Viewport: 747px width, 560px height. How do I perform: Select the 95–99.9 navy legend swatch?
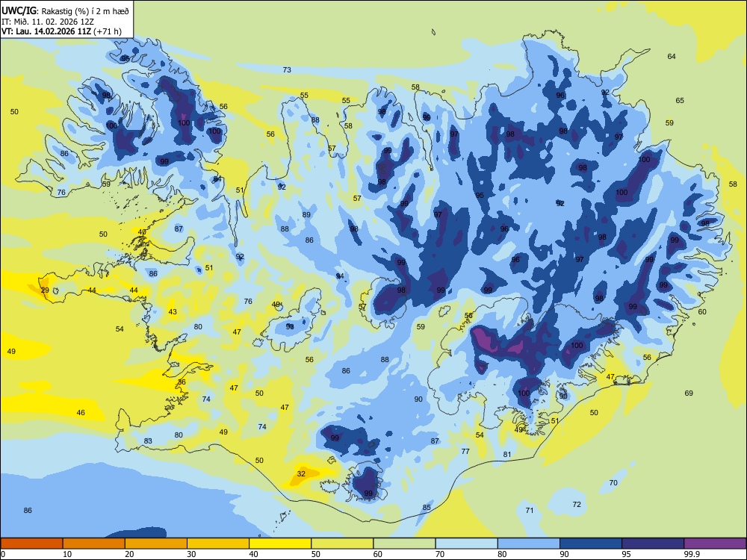[653, 544]
